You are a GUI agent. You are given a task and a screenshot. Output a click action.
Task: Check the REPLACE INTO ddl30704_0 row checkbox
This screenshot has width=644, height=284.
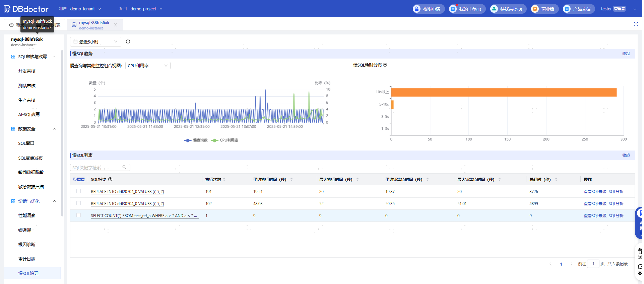coord(79,203)
